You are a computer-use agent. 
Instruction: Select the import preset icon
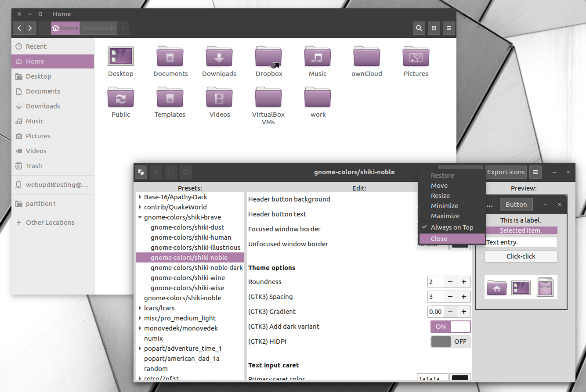pos(156,172)
